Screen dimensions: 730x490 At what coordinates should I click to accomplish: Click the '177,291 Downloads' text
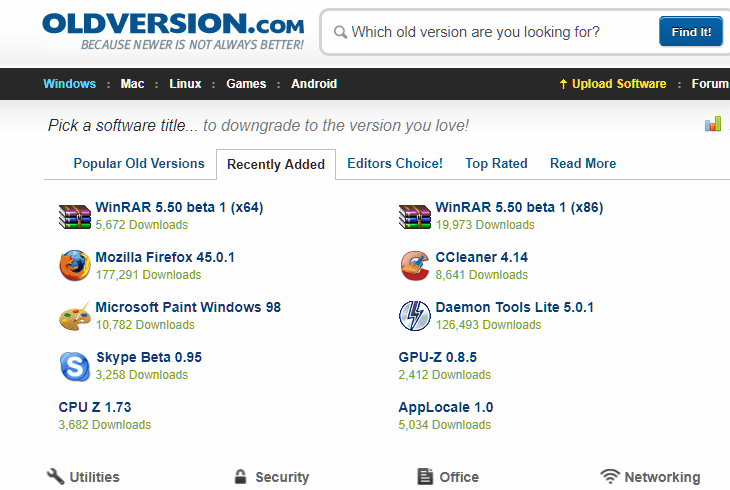149,275
